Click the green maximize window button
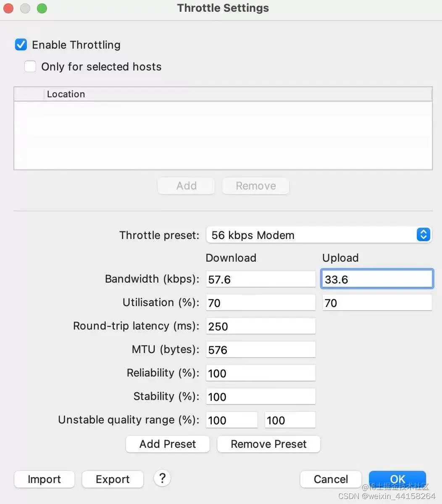442x504 pixels. [42, 8]
